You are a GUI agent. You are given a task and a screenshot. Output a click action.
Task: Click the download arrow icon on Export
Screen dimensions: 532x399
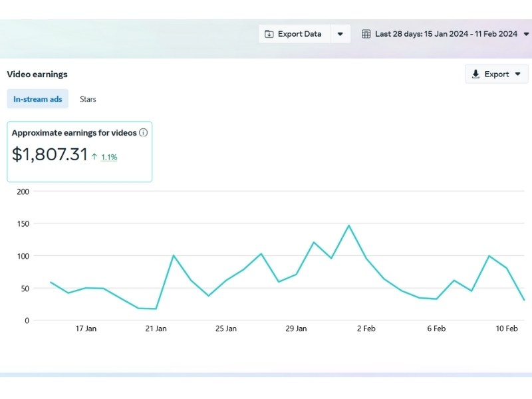tap(475, 74)
